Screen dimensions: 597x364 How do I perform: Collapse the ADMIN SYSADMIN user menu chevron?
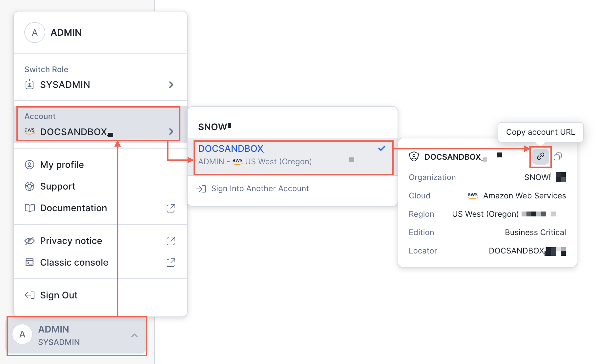click(134, 335)
